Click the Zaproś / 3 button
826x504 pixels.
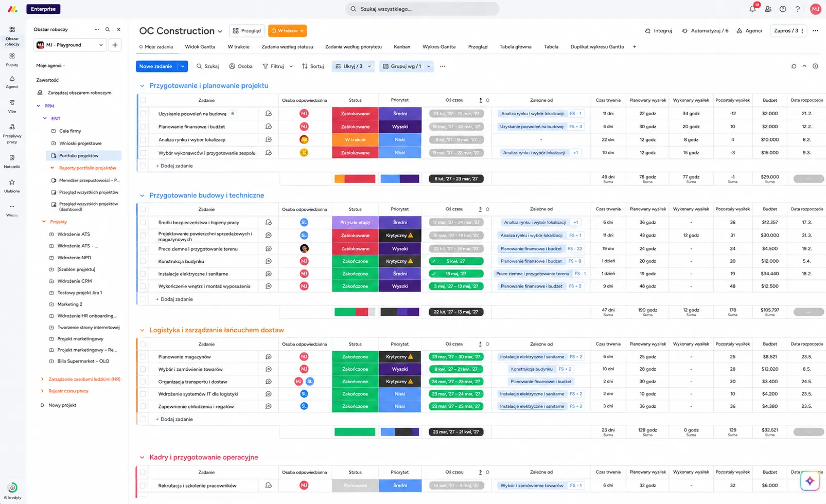pyautogui.click(x=788, y=31)
